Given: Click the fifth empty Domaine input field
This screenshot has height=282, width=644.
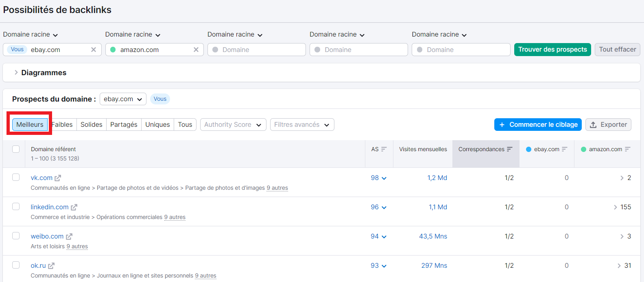Looking at the screenshot, I should (461, 50).
